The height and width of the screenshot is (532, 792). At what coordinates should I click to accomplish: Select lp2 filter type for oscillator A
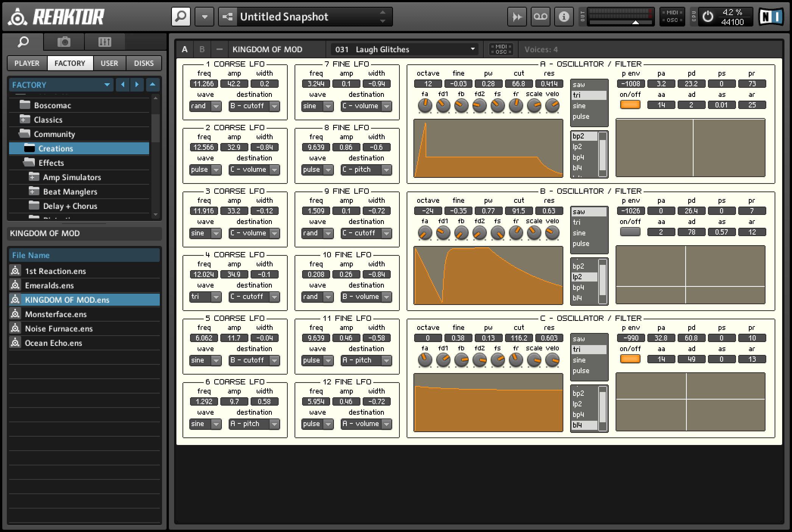click(x=585, y=147)
